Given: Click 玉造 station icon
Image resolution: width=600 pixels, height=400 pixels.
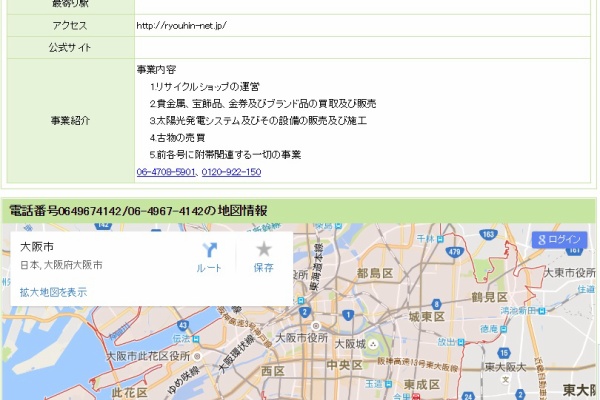Looking at the screenshot, I should (388, 384).
